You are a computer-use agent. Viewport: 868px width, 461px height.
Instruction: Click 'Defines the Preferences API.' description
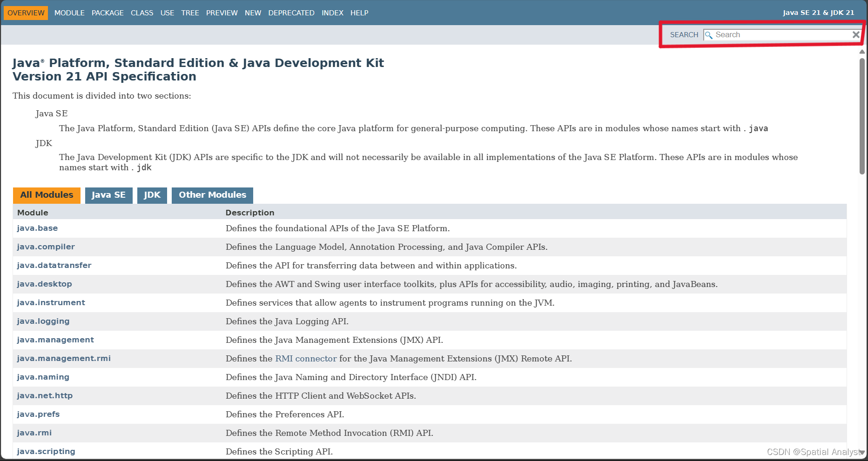285,414
